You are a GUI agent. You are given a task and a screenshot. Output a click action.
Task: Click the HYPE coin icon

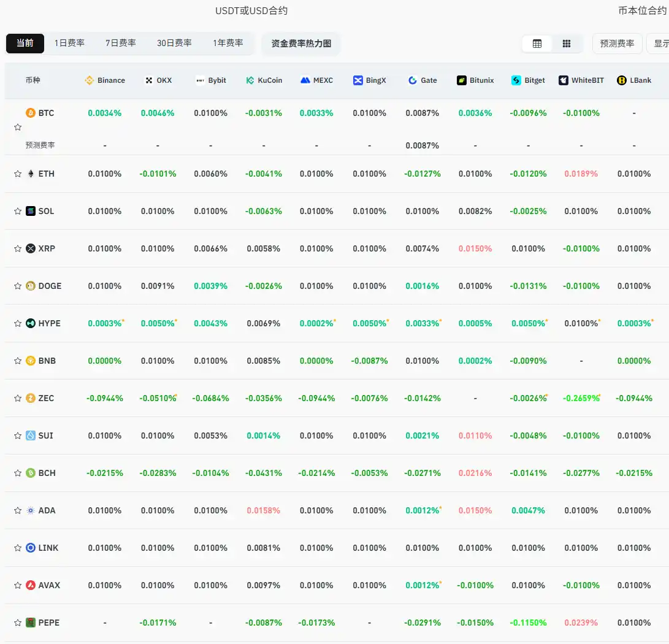(31, 323)
